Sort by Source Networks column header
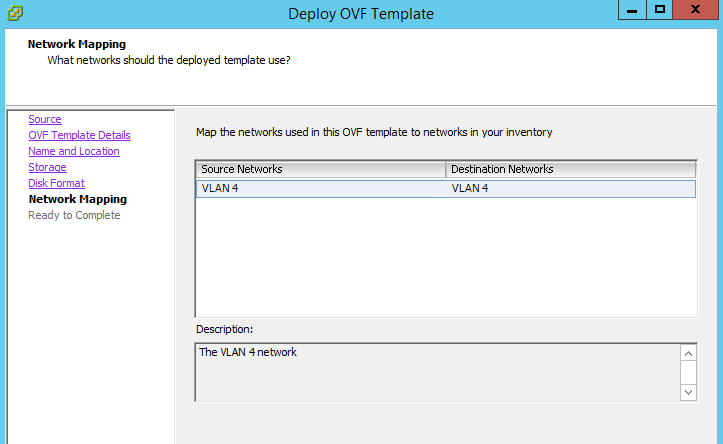The height and width of the screenshot is (444, 723). tap(321, 169)
